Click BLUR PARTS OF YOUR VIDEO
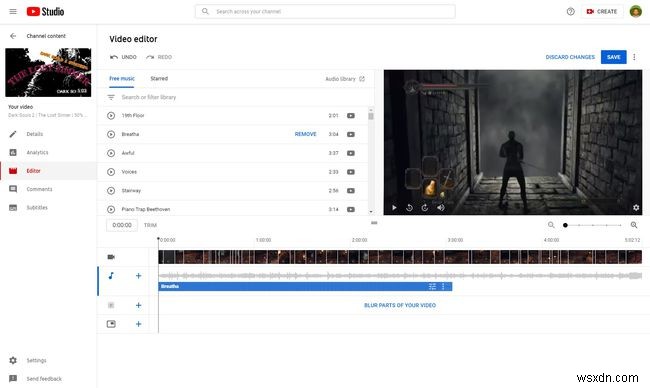Viewport: 650px width, 388px height. click(400, 306)
